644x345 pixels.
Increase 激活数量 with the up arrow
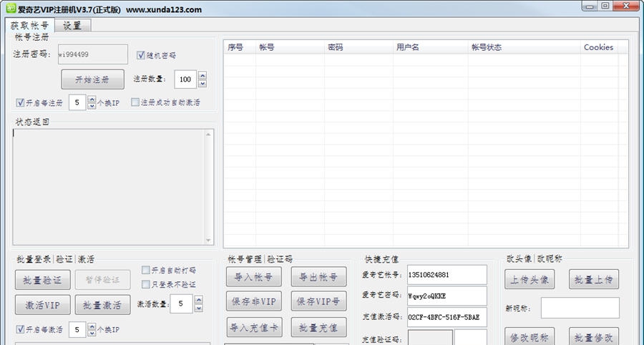point(198,300)
